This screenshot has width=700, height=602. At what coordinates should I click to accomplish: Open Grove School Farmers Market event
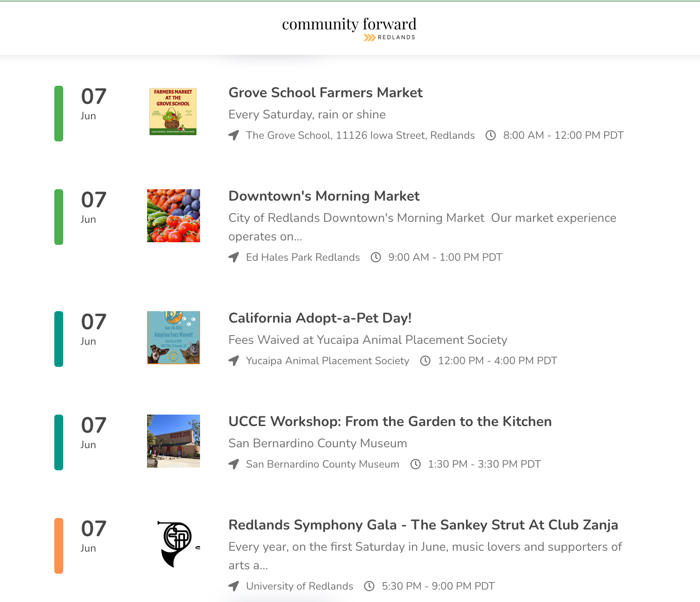click(x=325, y=92)
